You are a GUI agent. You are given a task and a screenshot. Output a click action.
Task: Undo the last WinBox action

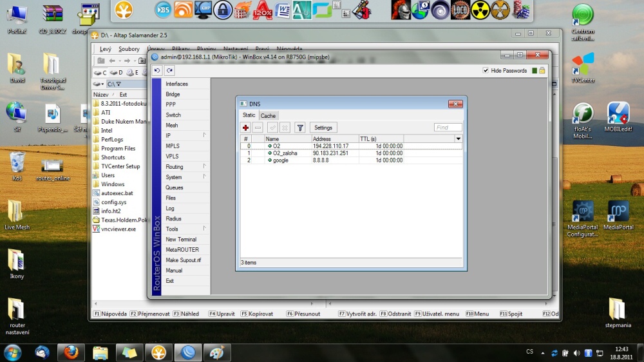tap(157, 71)
